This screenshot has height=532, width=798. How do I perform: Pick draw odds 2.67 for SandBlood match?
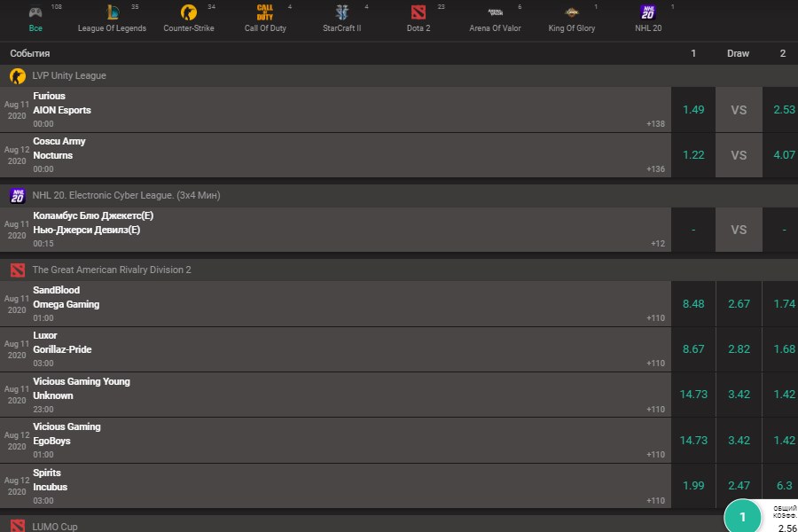[x=739, y=304]
